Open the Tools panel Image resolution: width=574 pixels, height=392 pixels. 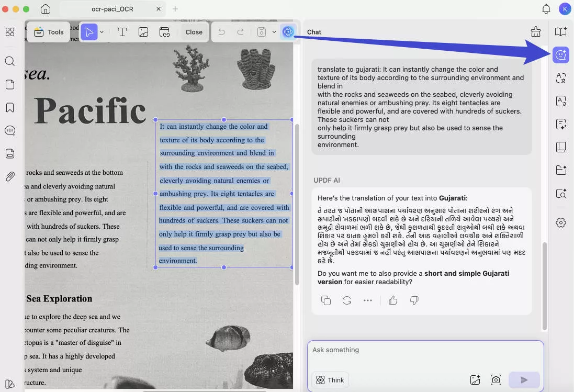(49, 32)
